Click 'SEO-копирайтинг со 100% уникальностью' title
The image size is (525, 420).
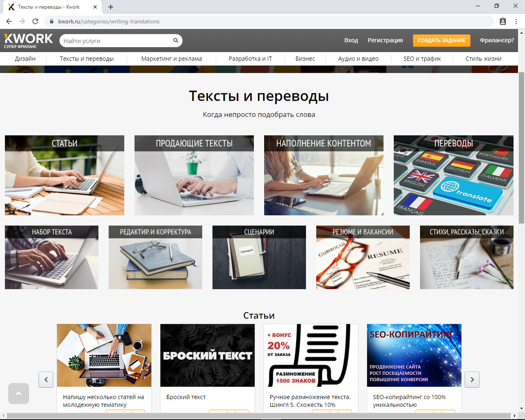tap(409, 401)
